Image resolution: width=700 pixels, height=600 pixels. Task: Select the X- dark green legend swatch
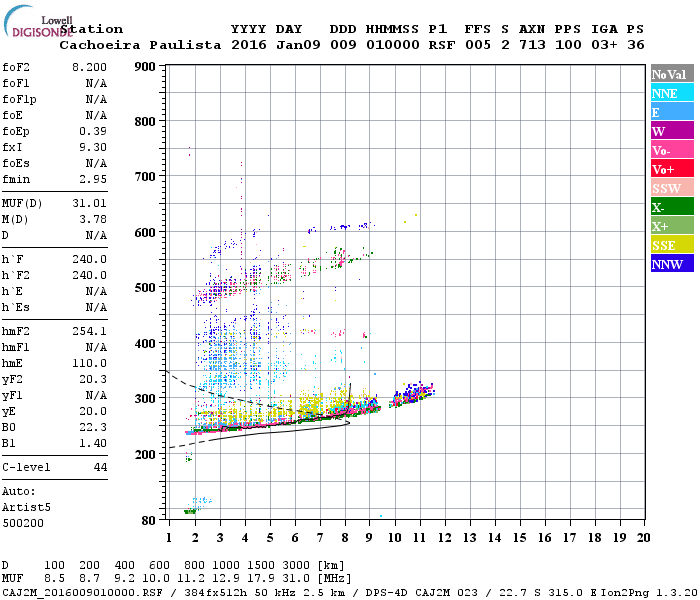tap(672, 207)
